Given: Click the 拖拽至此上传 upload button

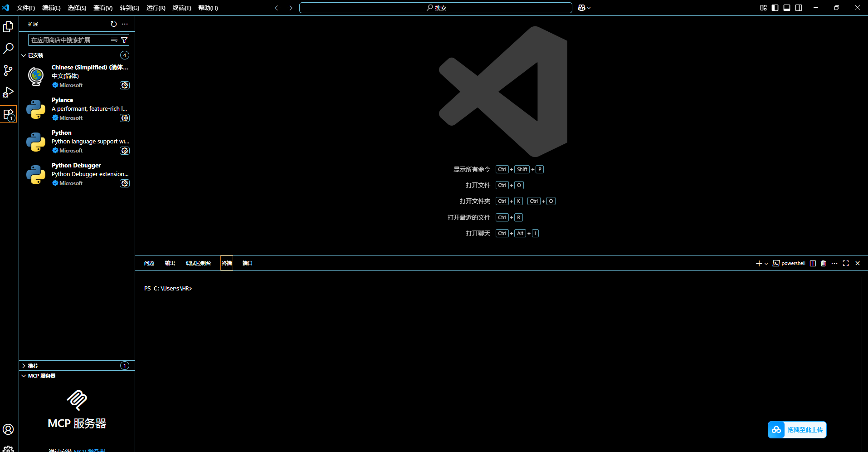Looking at the screenshot, I should 797,430.
